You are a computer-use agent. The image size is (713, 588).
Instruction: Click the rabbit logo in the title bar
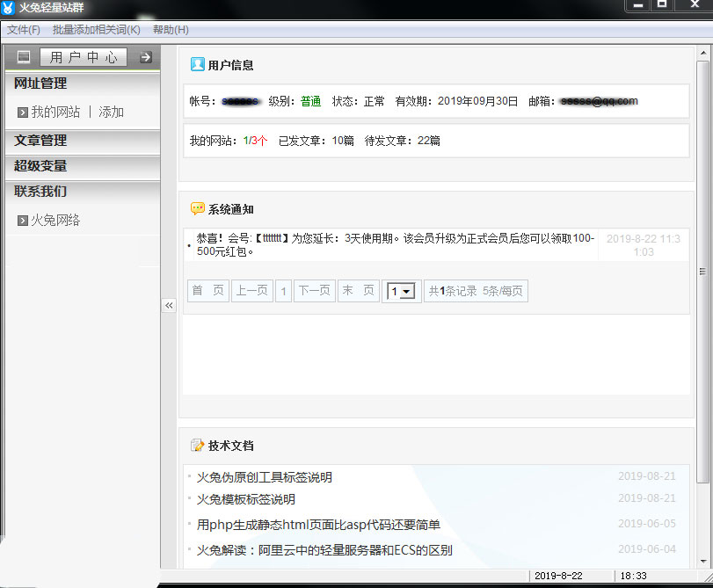[9, 6]
